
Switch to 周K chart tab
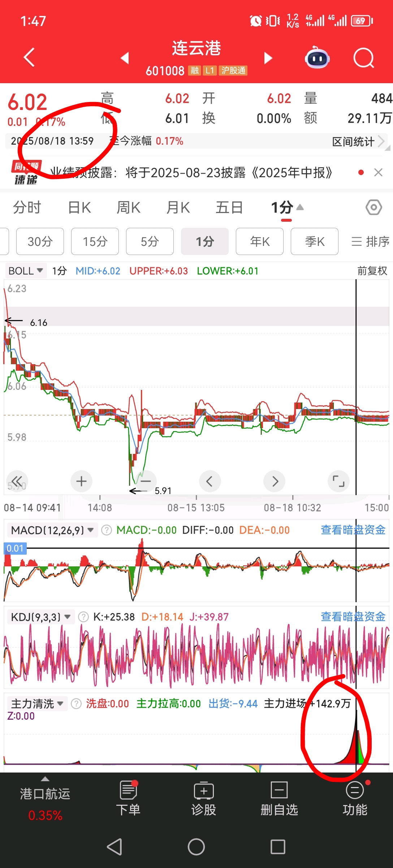(129, 208)
